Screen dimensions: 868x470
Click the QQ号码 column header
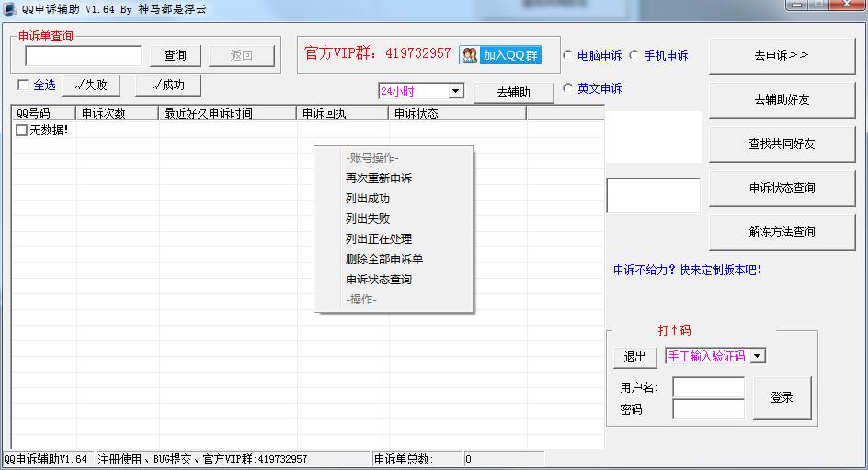[44, 113]
